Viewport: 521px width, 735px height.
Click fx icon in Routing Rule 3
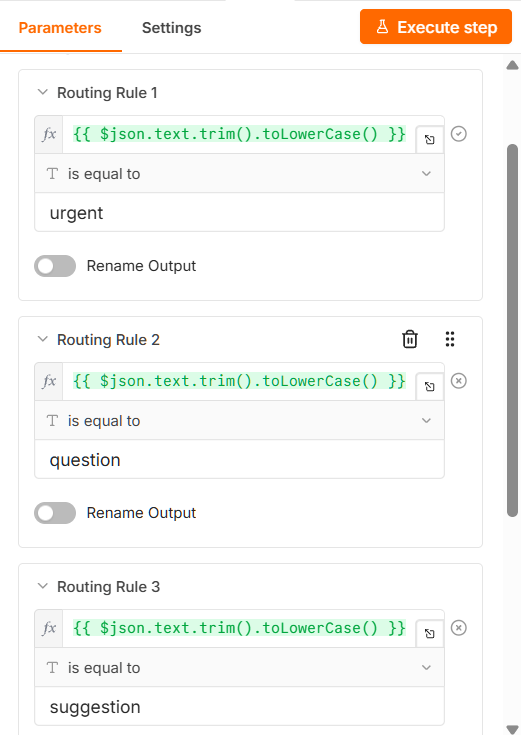(x=49, y=629)
